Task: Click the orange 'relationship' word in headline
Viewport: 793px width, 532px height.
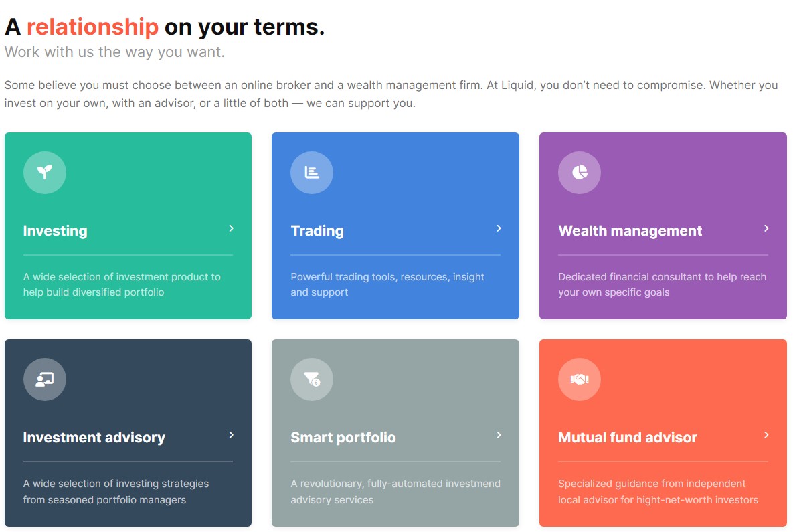Action: [x=92, y=27]
